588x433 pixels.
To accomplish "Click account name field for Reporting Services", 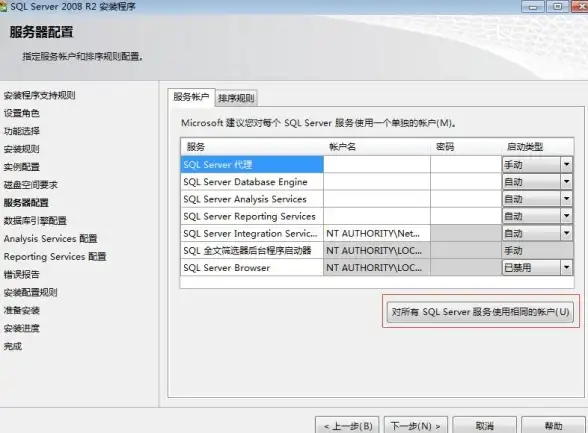I will 376,216.
